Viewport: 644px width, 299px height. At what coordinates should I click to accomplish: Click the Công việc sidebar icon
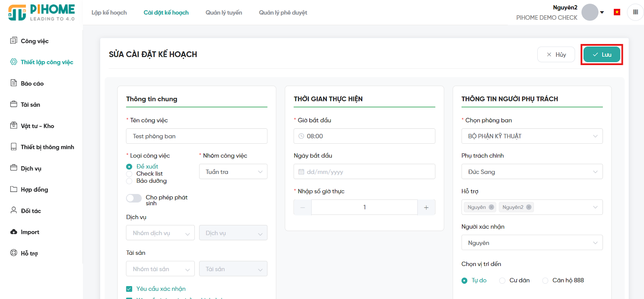[14, 41]
